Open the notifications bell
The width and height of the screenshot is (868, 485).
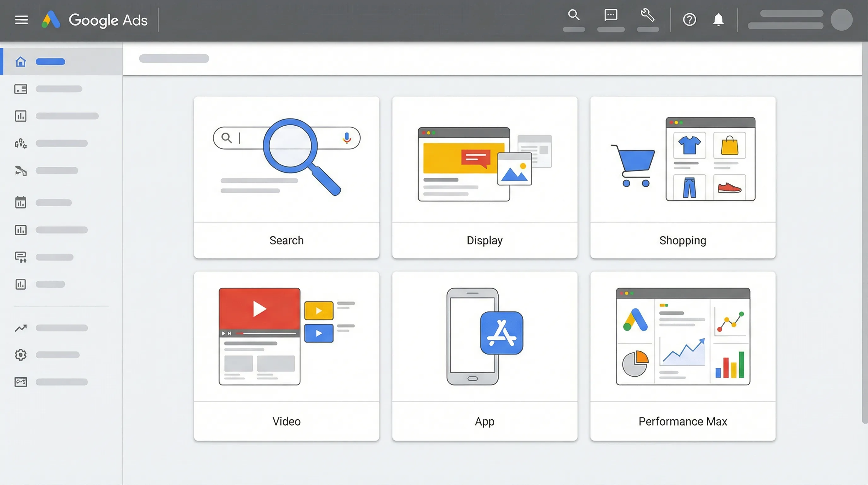coord(718,20)
